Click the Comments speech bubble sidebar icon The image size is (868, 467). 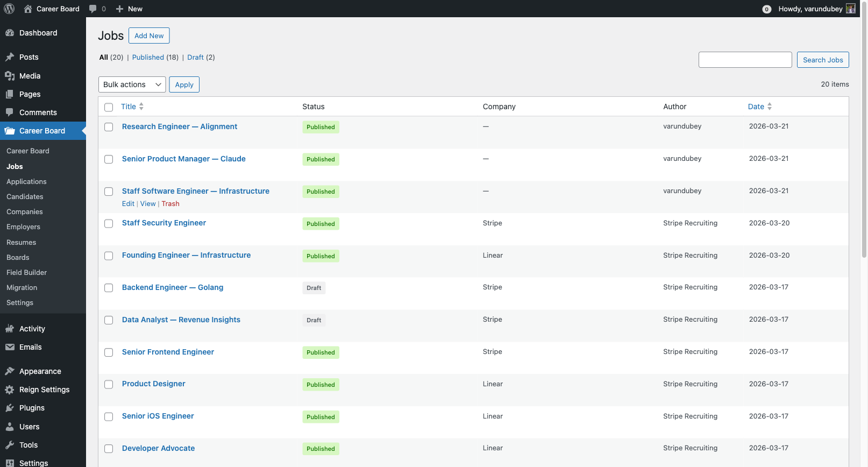[10, 112]
